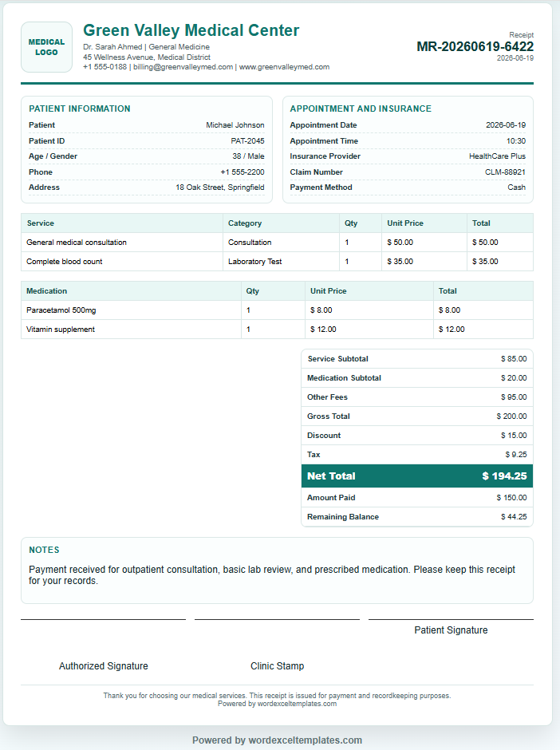Select patient ID PAT-2045
The width and height of the screenshot is (560, 750).
[247, 140]
